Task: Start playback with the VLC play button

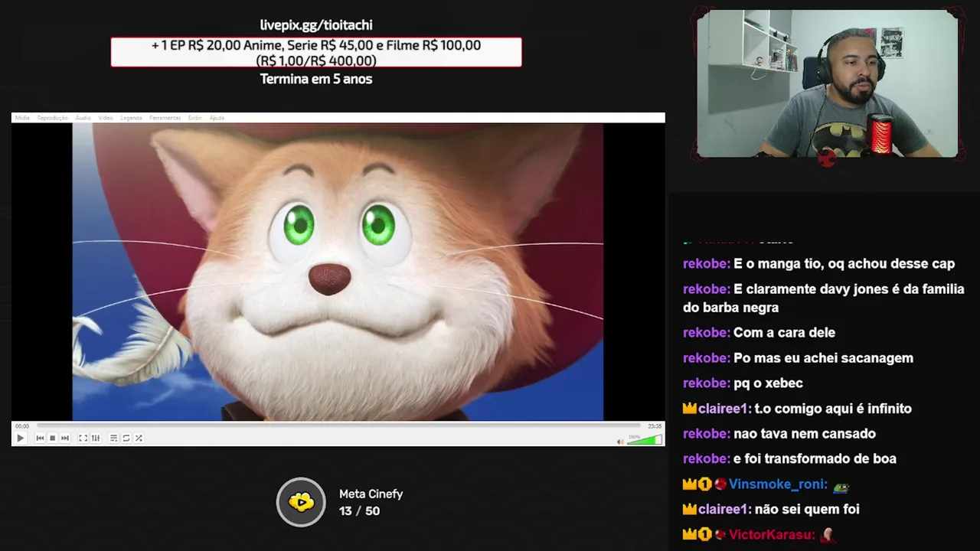Action: point(21,439)
